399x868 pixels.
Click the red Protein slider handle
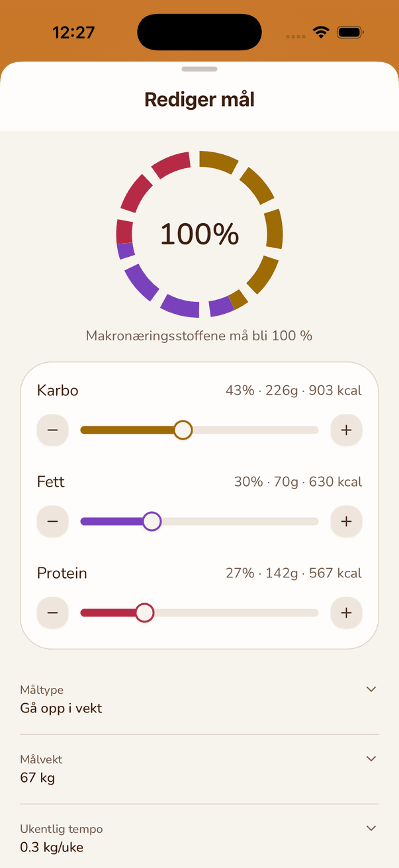tap(144, 613)
